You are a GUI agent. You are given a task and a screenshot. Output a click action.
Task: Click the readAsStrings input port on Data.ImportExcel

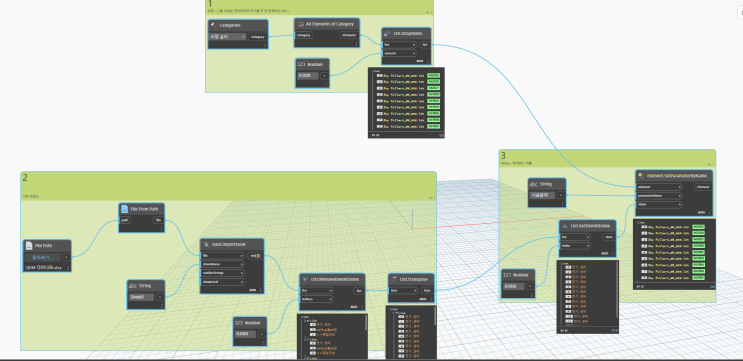pos(223,273)
